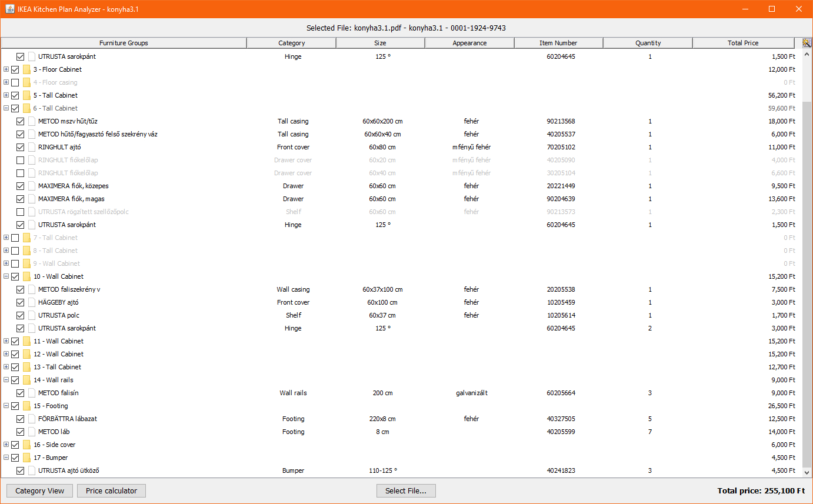Viewport: 813px width, 504px height.
Task: Expand the 5 - Tall Cabinet group
Action: click(6, 95)
